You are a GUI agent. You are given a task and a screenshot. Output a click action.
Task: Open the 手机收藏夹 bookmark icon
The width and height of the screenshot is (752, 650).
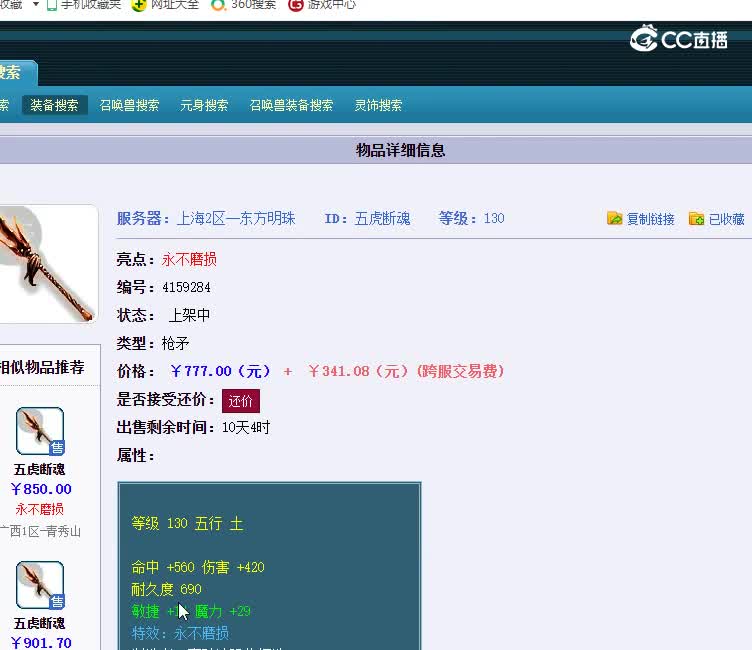coord(52,5)
